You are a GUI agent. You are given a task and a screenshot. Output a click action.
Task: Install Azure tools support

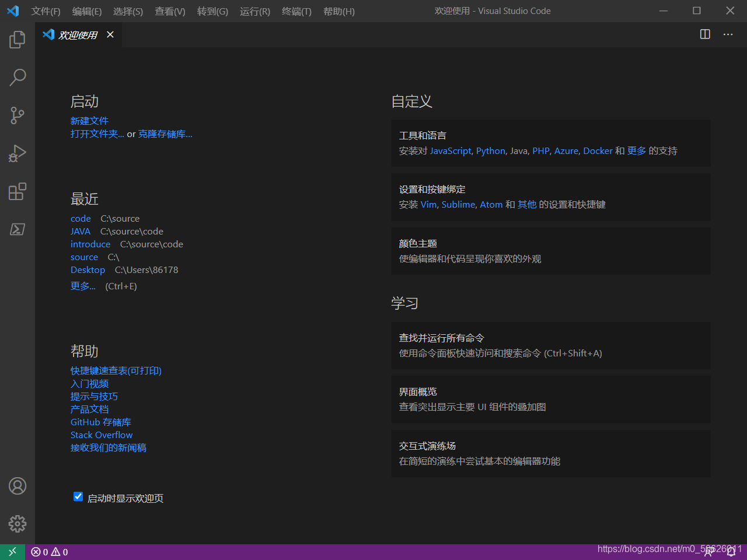(566, 151)
